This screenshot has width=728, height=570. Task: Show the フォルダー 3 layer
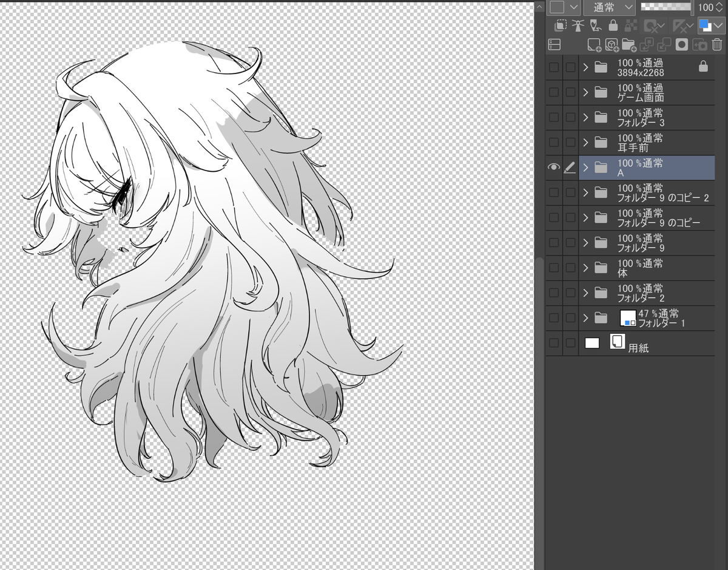554,117
